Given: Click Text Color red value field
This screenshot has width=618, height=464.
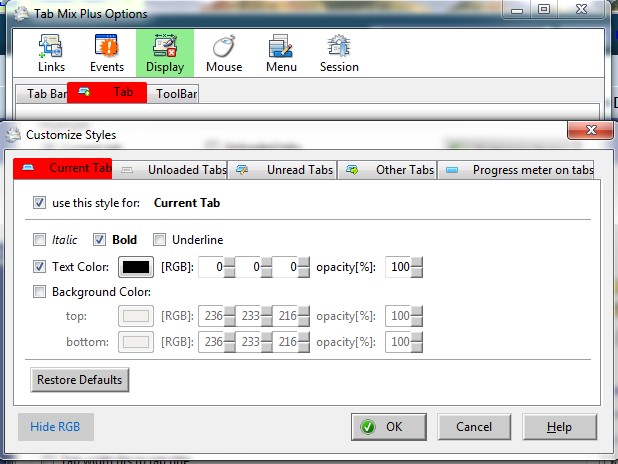Looking at the screenshot, I should (211, 267).
